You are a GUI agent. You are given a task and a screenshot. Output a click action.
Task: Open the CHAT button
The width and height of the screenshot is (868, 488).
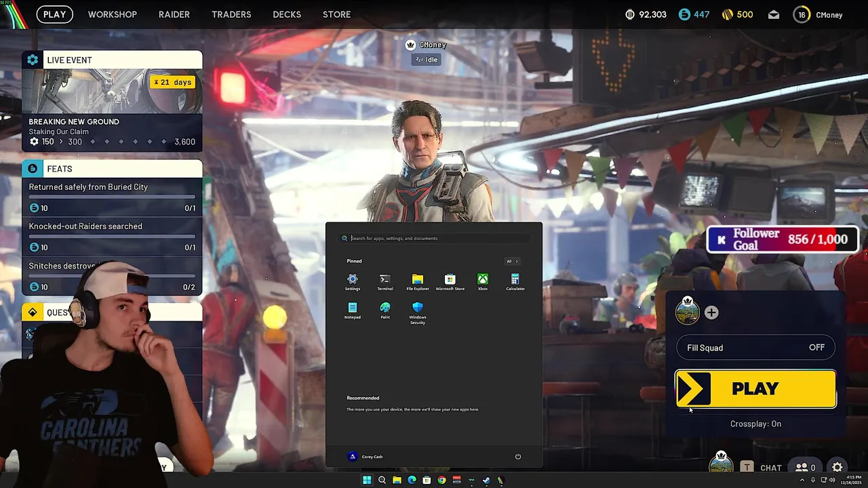tap(762, 467)
